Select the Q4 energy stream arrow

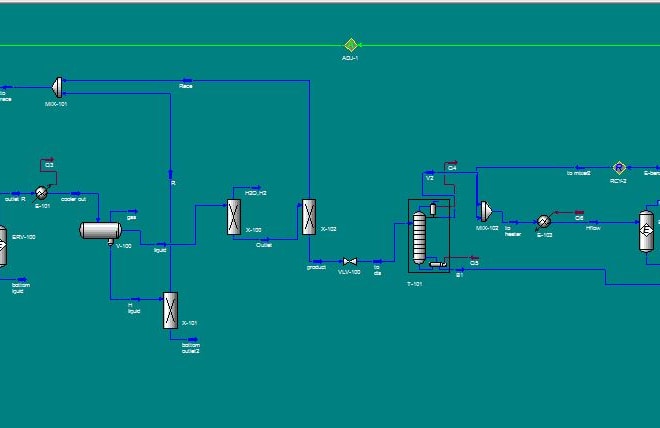452,162
